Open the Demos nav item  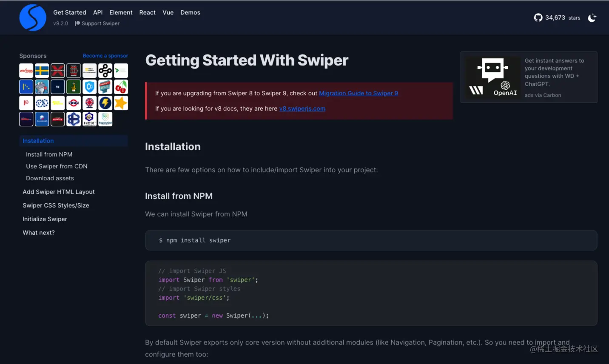[x=190, y=12]
